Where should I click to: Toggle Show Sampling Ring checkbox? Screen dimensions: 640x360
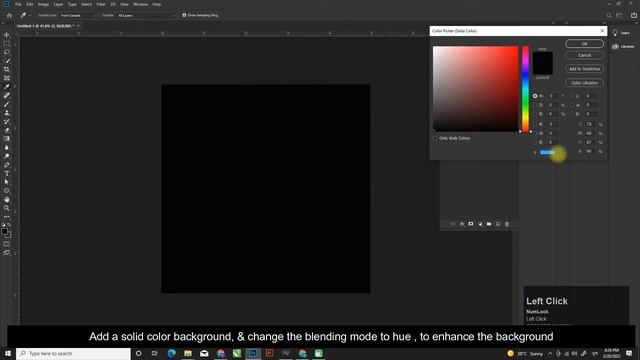184,15
